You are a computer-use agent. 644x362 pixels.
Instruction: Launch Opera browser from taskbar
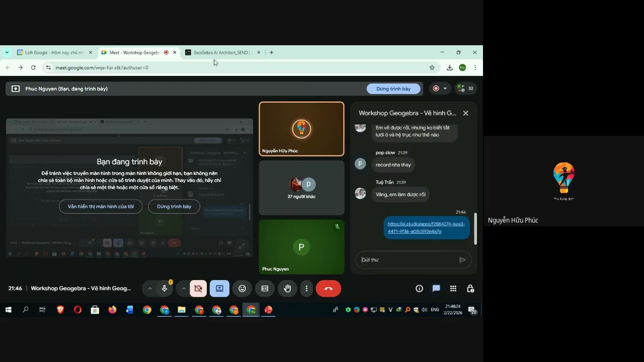[x=77, y=310]
